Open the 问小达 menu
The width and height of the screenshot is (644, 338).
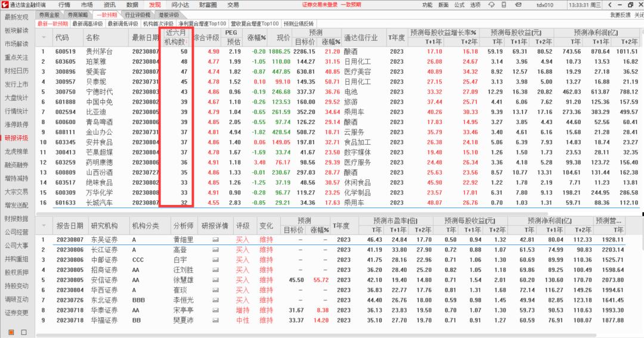(x=180, y=5)
